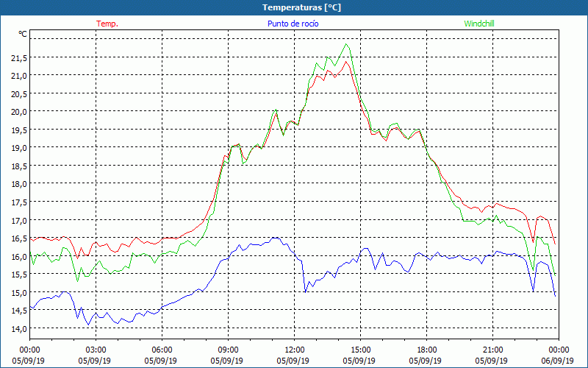The width and height of the screenshot is (588, 368).
Task: Click the "06:00" x-axis time label
Action: [162, 350]
